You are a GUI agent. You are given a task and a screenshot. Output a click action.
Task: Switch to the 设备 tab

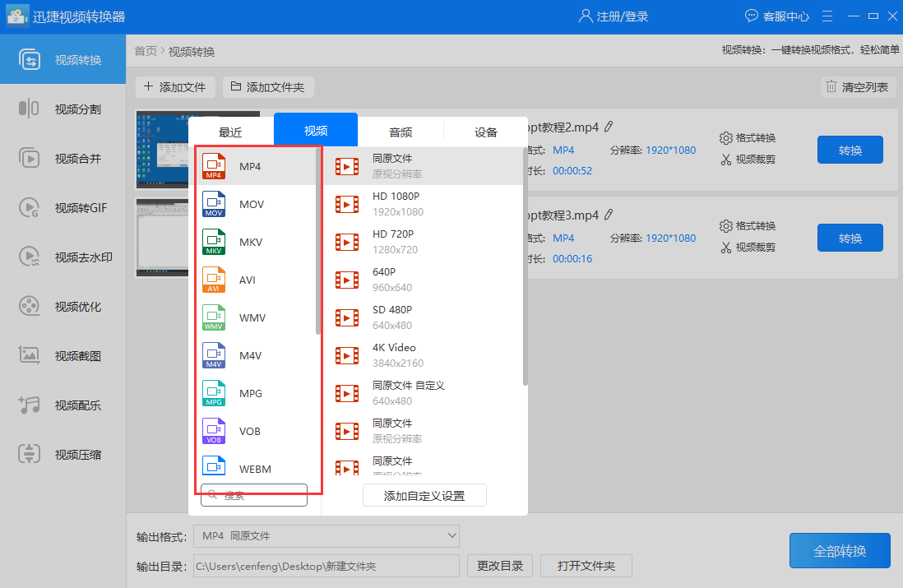point(485,132)
